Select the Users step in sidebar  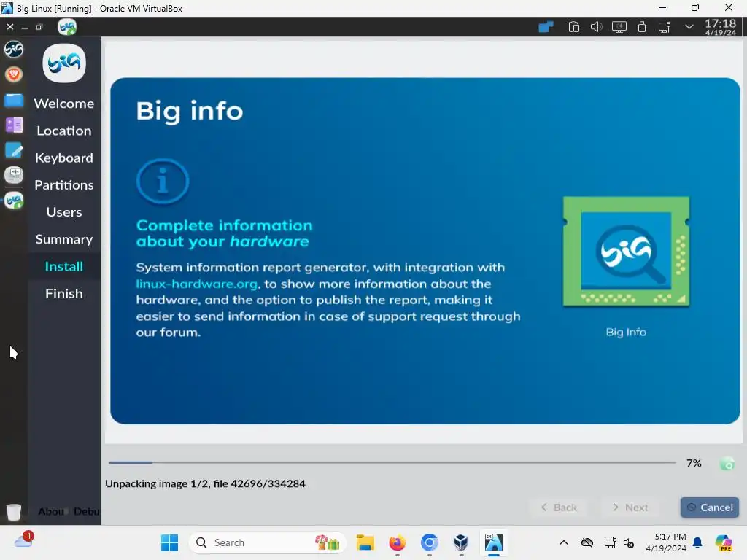(64, 212)
